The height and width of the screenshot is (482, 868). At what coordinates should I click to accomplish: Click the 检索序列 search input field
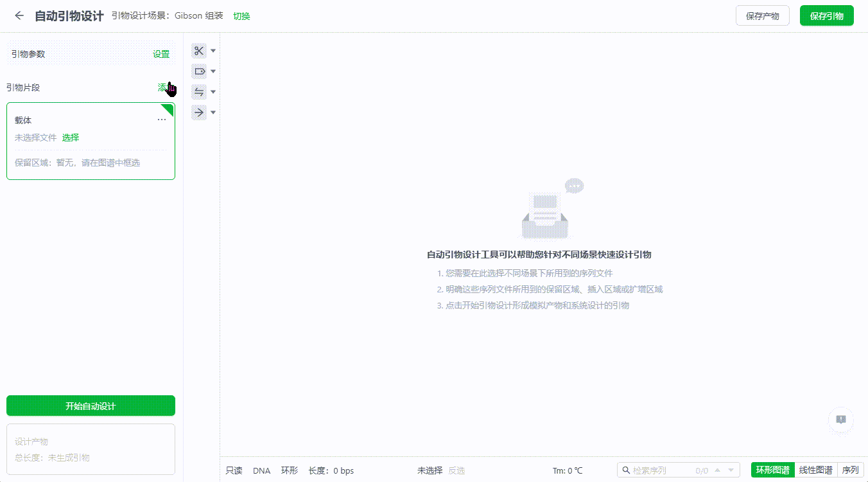[661, 470]
